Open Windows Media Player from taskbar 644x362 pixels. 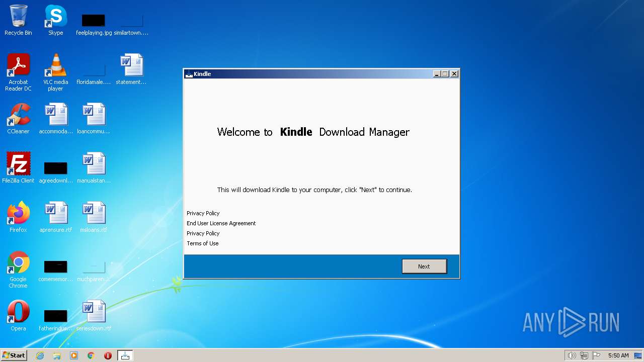(74, 355)
